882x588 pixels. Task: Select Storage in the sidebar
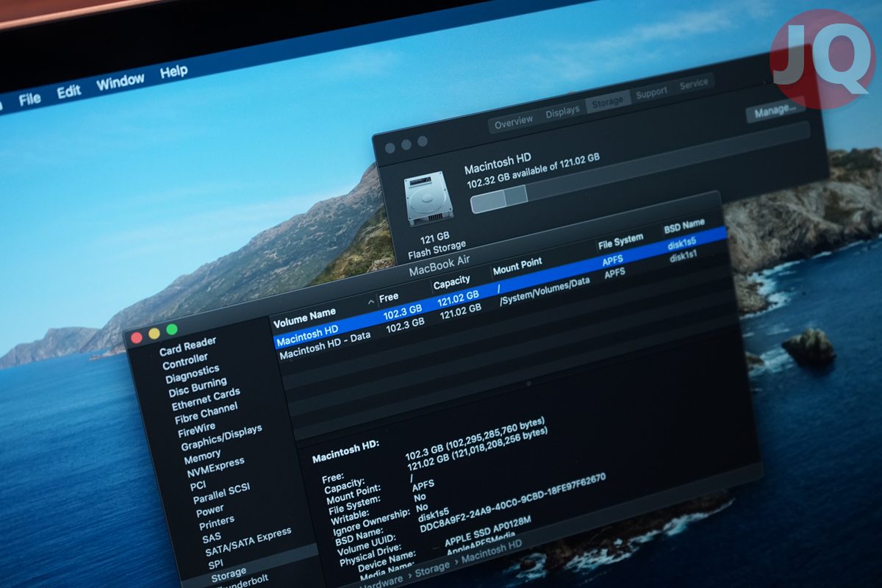tap(229, 574)
